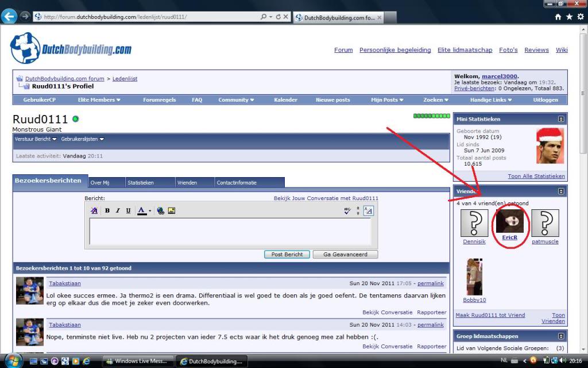This screenshot has height=368, width=588.
Task: Open the text color dropdown arrow
Action: pos(150,211)
